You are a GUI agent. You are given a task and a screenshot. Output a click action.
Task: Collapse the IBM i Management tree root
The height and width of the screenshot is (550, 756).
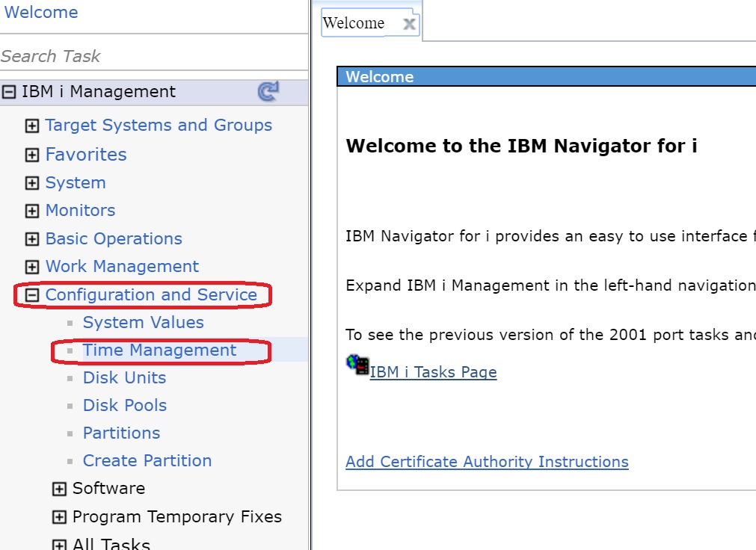[9, 92]
